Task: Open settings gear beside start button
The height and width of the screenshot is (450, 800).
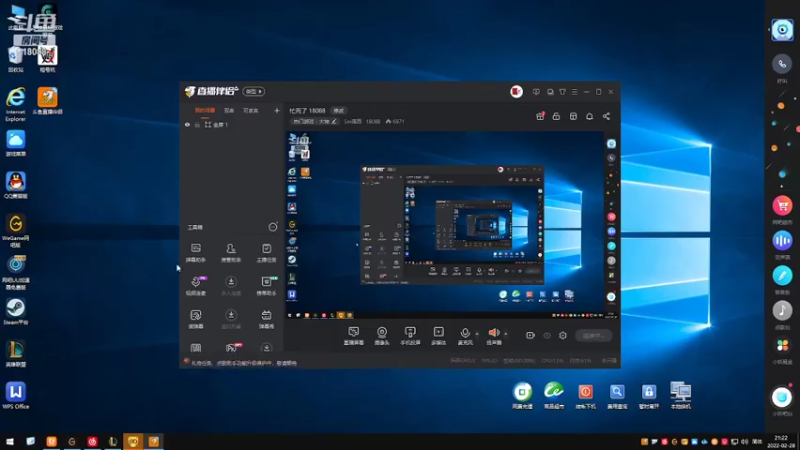Action: coord(563,336)
